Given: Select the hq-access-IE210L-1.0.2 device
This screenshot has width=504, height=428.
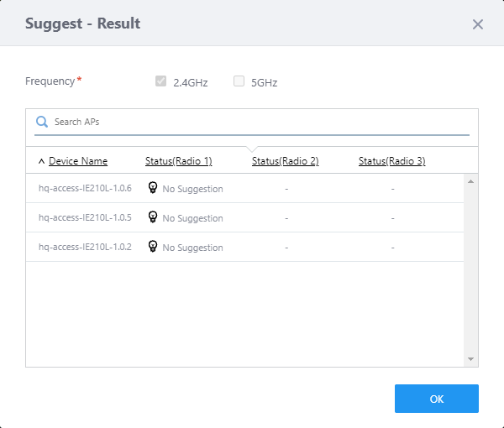Looking at the screenshot, I should 85,247.
